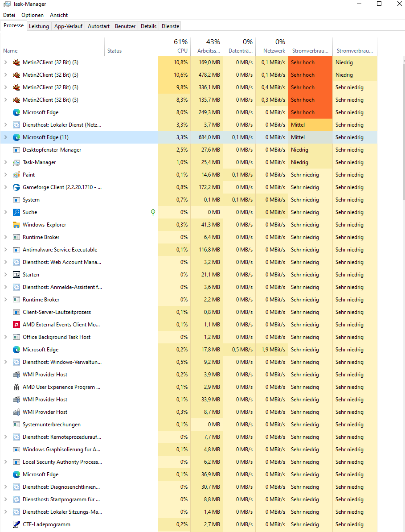Open the Autostart tab
Screen dimensions: 405x532
pos(98,26)
